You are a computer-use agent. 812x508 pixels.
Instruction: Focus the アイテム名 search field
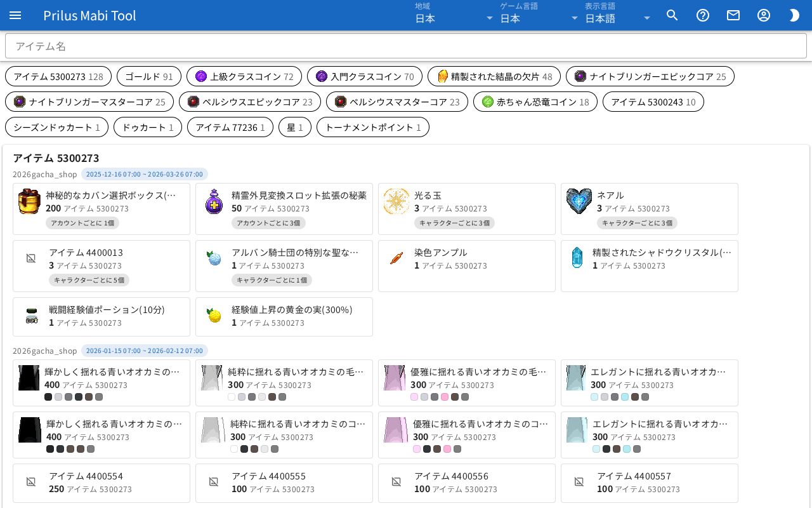[406, 46]
